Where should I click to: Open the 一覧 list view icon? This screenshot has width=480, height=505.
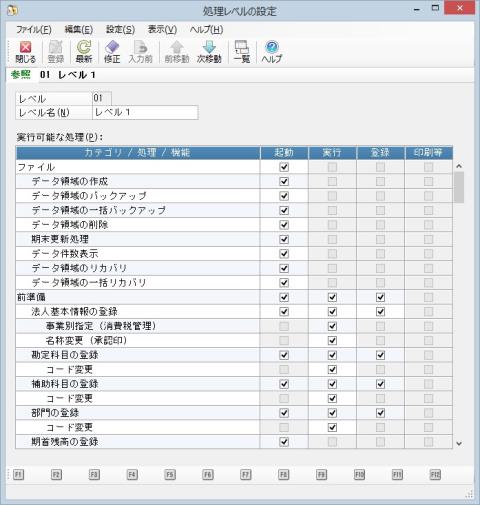[x=242, y=52]
